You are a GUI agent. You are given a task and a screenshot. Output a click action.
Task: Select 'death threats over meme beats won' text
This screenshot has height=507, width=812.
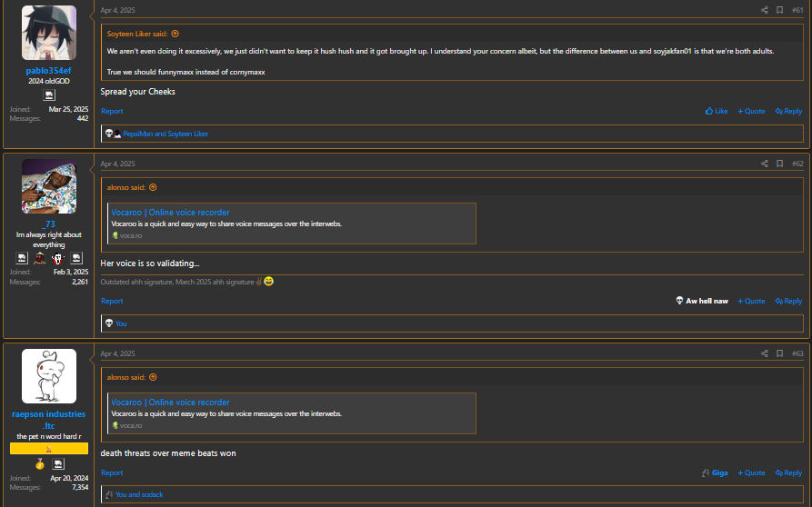(168, 453)
